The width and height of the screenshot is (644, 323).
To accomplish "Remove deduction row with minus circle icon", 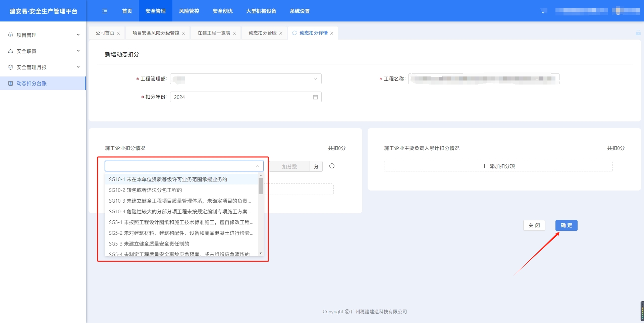I will 332,166.
